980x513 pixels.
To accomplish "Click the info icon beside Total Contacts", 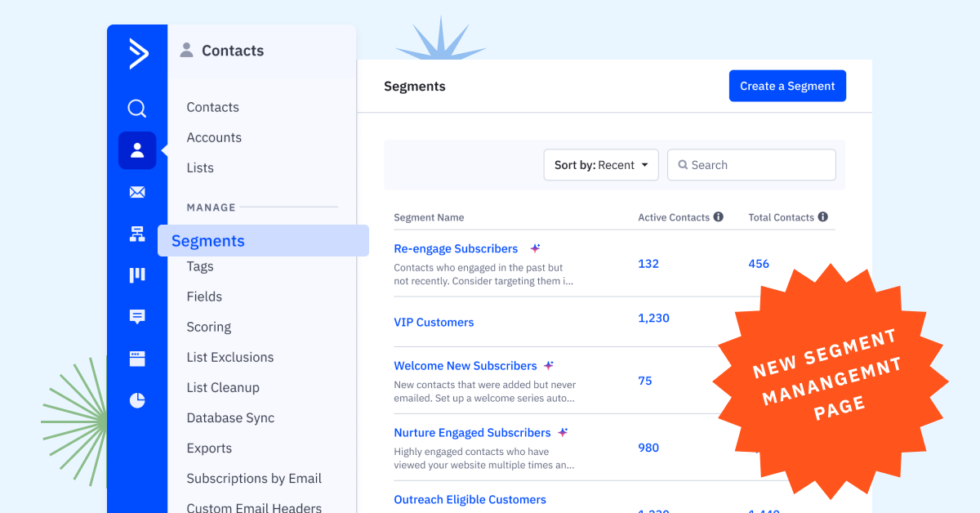I will 823,217.
